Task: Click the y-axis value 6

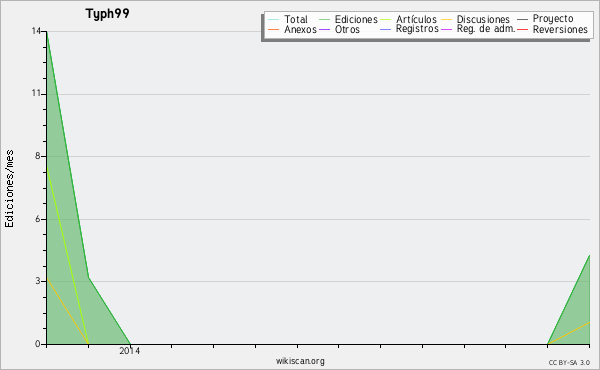Action: pos(38,219)
